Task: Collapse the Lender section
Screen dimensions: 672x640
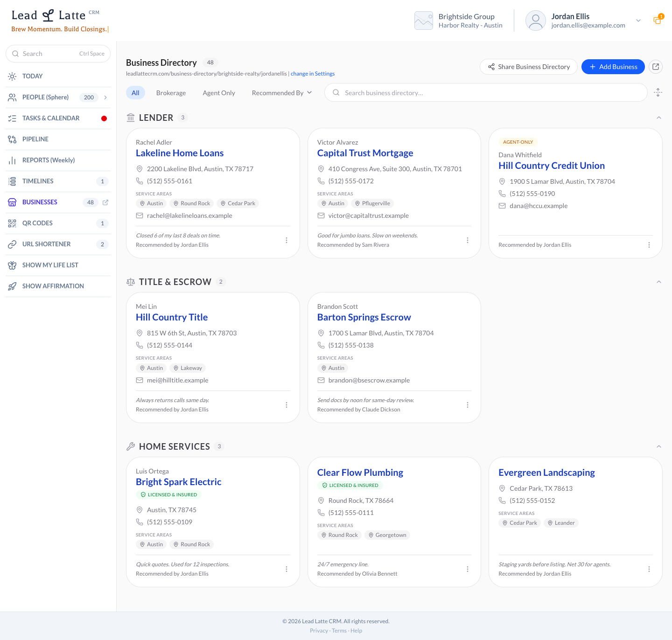Action: tap(658, 118)
